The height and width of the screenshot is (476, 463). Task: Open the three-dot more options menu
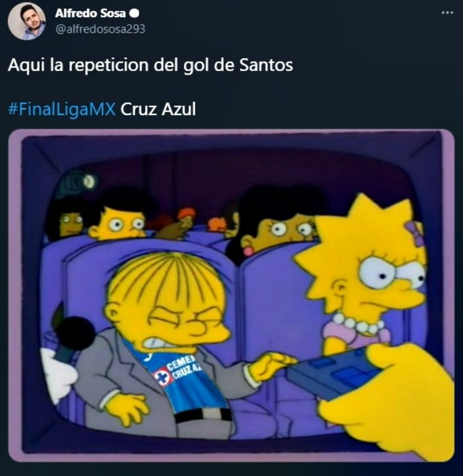(447, 13)
